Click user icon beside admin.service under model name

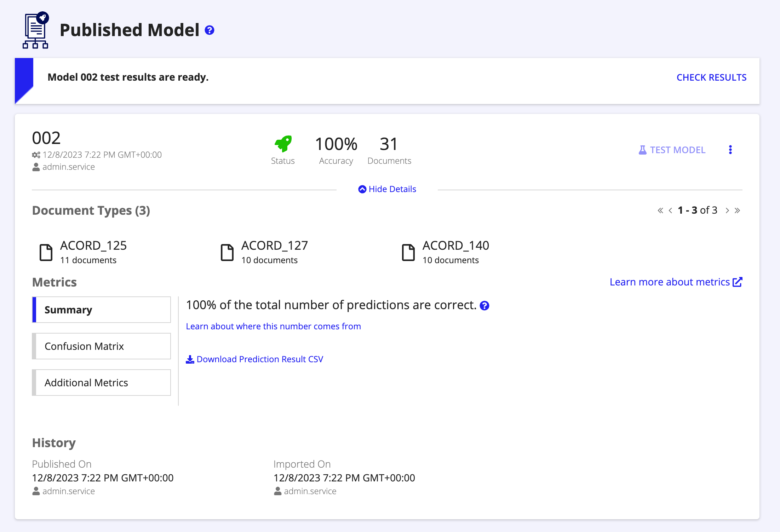[36, 167]
